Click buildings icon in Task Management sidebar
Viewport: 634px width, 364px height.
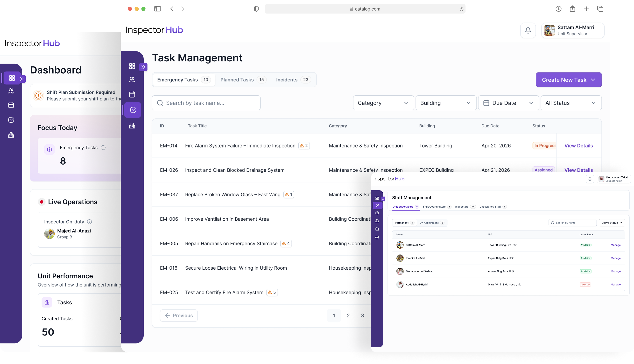pos(132,126)
